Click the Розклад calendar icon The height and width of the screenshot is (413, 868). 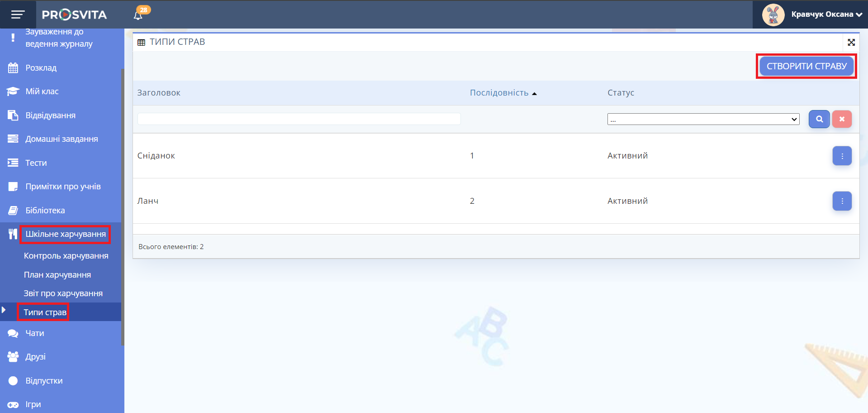pos(13,68)
